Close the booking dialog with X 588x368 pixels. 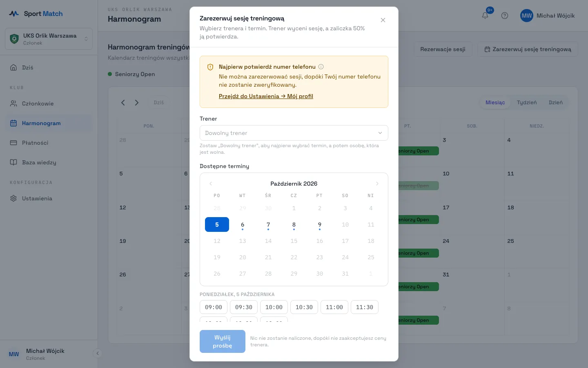pos(383,20)
